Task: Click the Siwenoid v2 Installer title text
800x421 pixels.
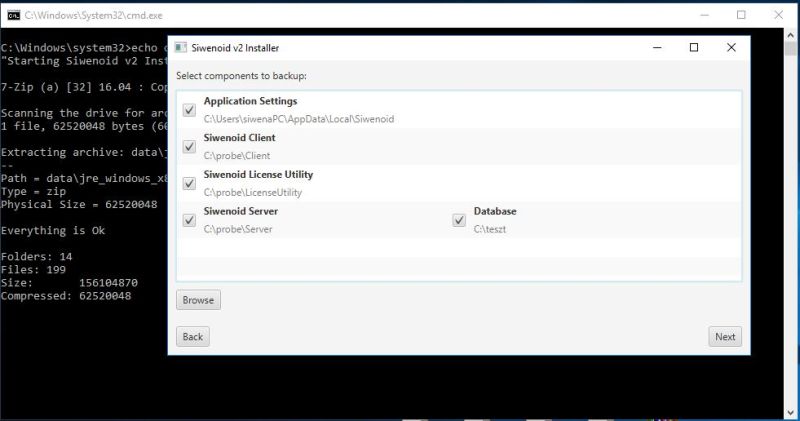Action: tap(235, 47)
